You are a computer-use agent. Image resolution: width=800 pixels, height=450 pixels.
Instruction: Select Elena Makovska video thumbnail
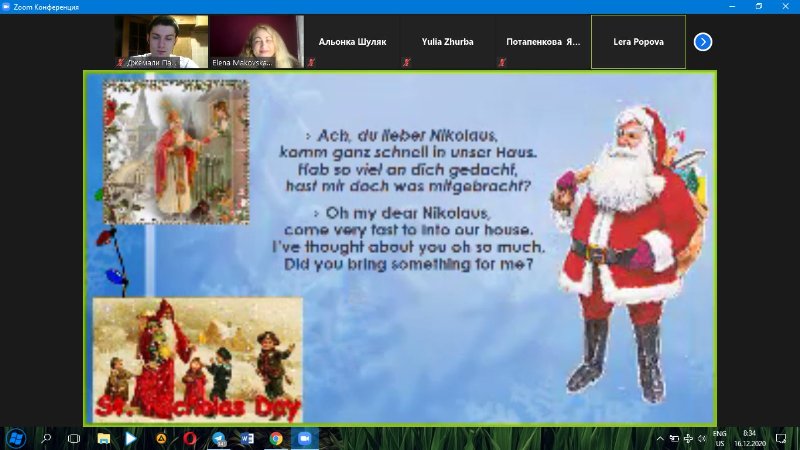[x=256, y=42]
